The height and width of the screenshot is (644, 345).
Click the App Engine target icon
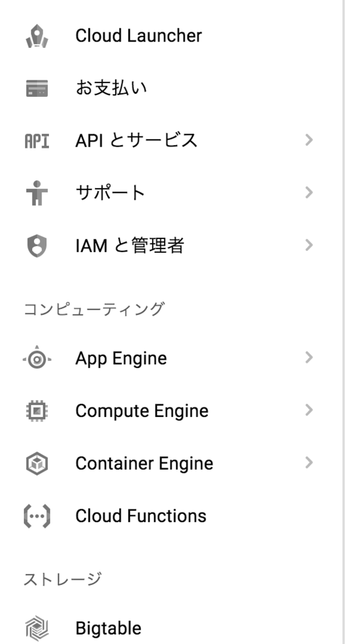tap(37, 359)
